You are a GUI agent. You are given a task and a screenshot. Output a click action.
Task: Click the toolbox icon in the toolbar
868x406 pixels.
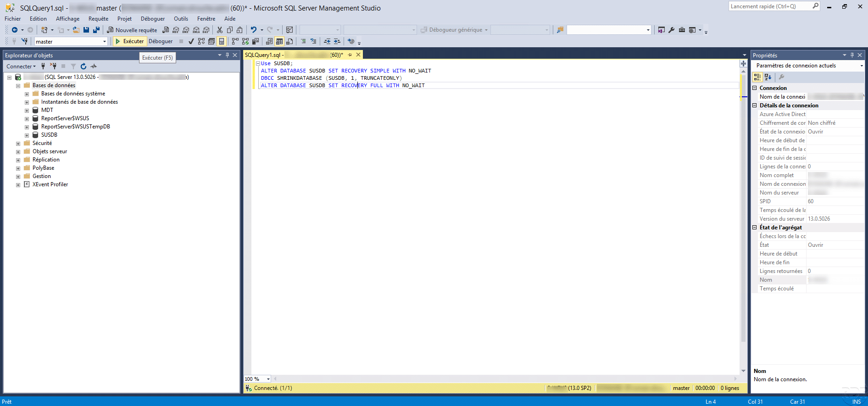pos(682,30)
